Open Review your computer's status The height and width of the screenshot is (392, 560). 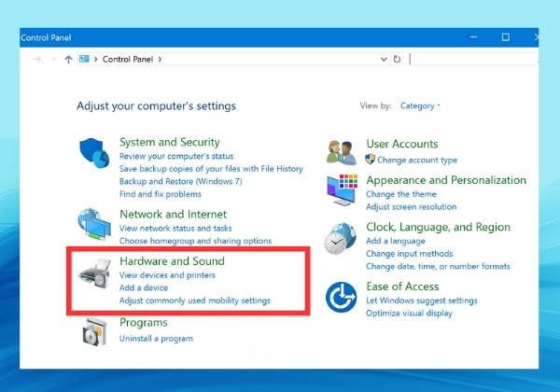[176, 156]
